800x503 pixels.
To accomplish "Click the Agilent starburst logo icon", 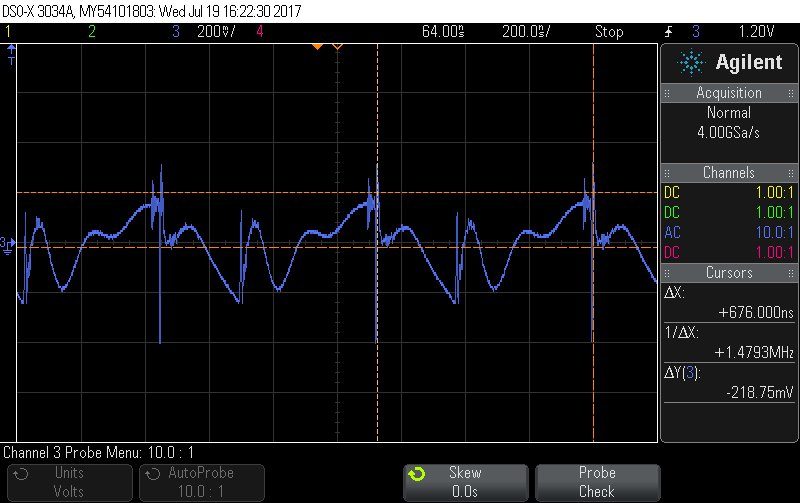I will pos(691,62).
